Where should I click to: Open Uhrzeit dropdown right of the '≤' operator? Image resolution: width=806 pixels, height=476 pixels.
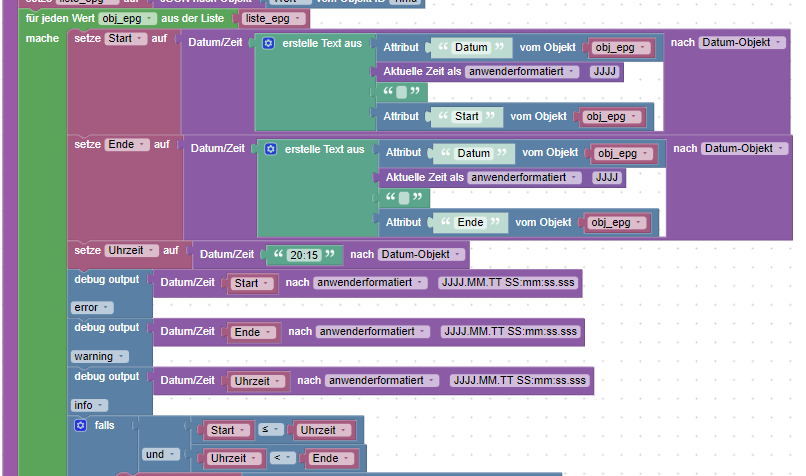pyautogui.click(x=324, y=430)
